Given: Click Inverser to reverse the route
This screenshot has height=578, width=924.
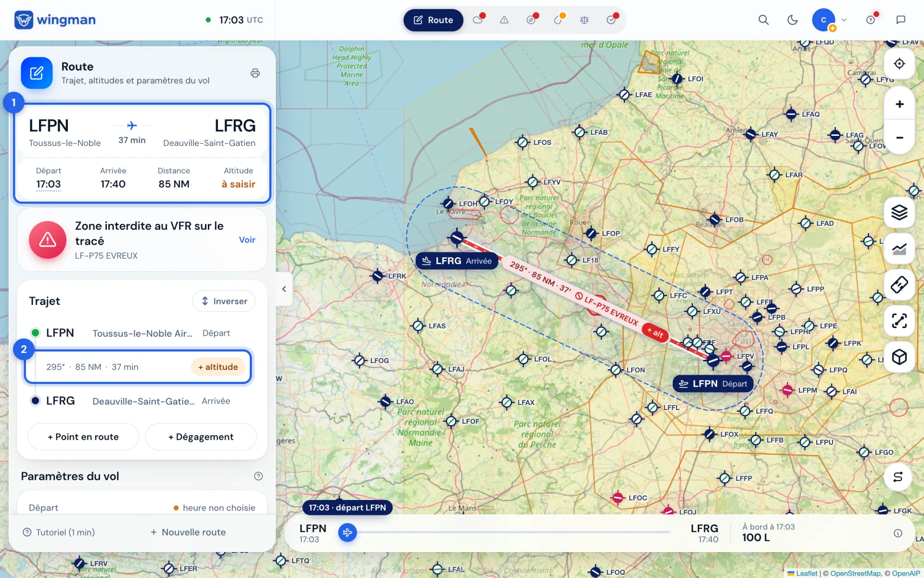Looking at the screenshot, I should [x=224, y=301].
